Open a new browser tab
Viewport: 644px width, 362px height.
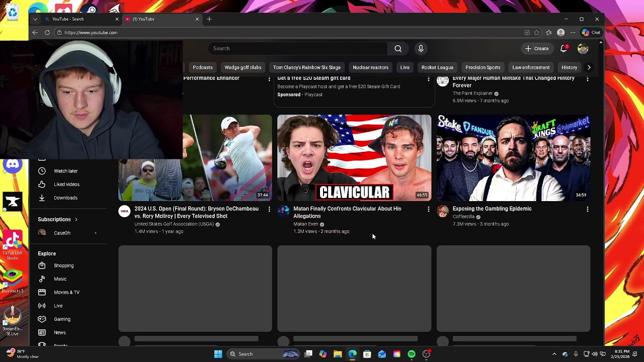[209, 19]
